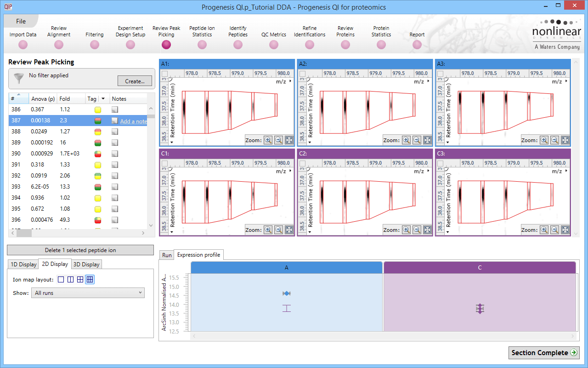Click the tag icon in row 390
The height and width of the screenshot is (368, 588).
click(98, 154)
